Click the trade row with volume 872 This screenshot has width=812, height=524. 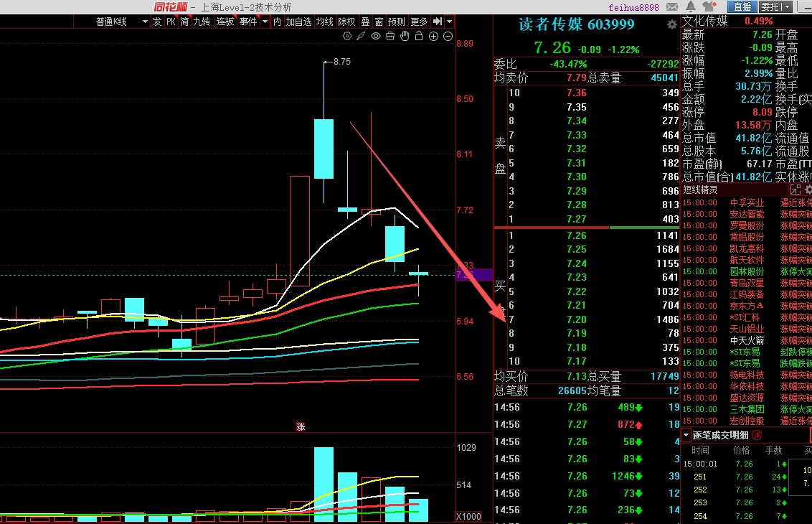click(x=587, y=424)
